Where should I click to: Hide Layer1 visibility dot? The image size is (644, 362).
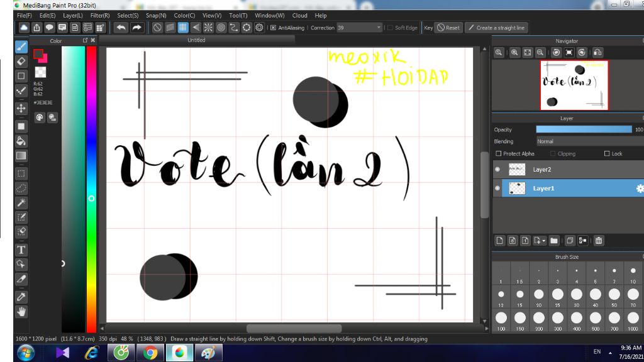tap(497, 189)
